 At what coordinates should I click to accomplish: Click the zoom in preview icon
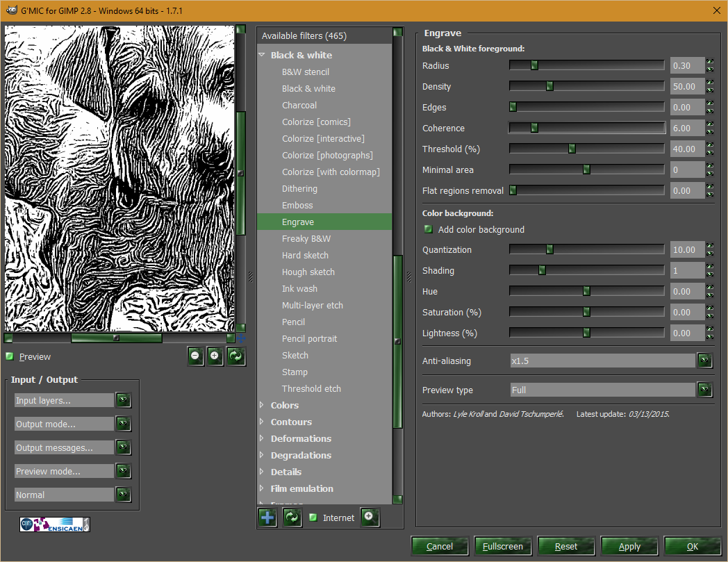pos(215,356)
